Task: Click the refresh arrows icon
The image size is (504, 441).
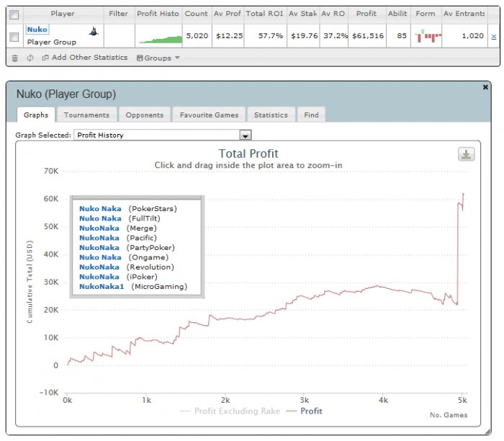Action: pos(30,58)
